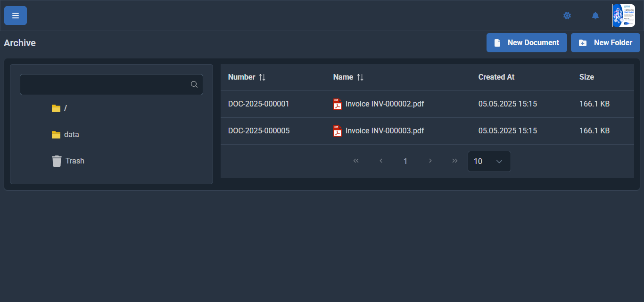This screenshot has height=302, width=644.
Task: Open the user profile avatar
Action: 623,16
